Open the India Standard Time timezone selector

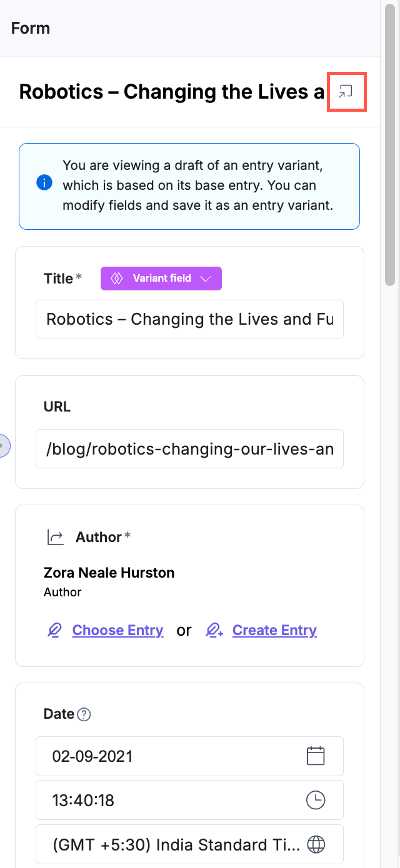pos(175,845)
